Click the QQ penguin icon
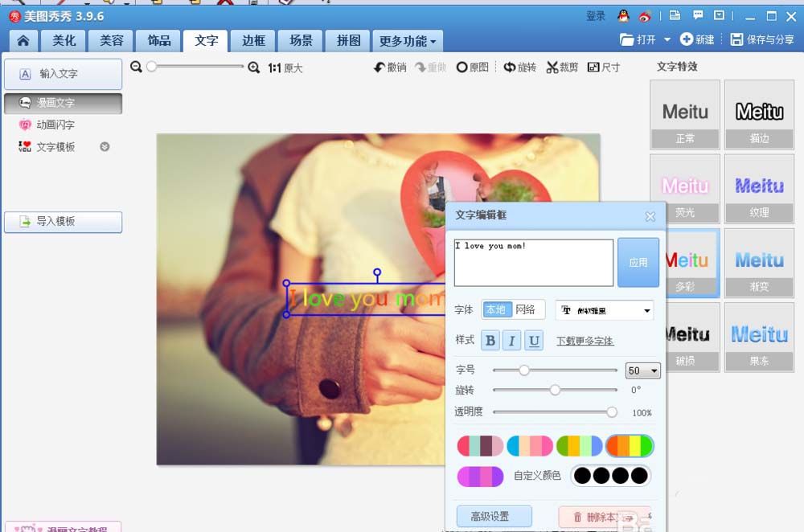Image resolution: width=804 pixels, height=532 pixels. 623,16
